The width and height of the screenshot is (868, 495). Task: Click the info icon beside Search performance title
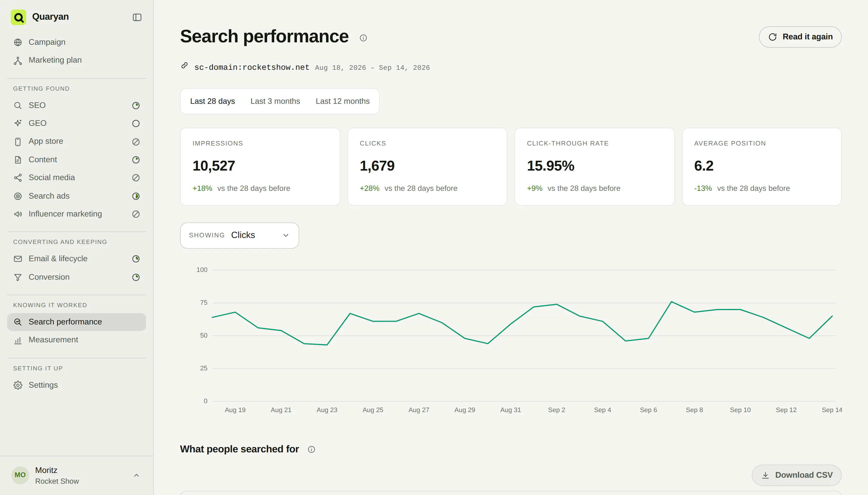[x=363, y=38]
